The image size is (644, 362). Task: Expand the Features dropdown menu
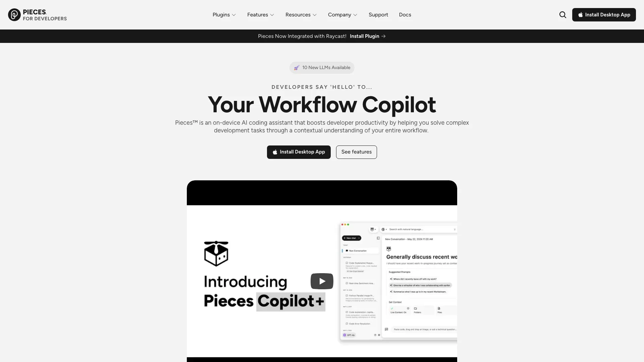tap(261, 15)
